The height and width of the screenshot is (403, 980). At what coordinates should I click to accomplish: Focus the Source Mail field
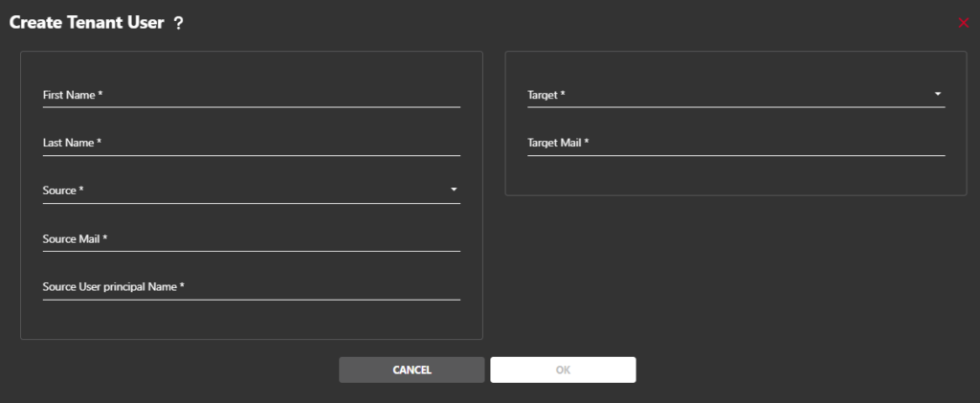click(x=252, y=239)
